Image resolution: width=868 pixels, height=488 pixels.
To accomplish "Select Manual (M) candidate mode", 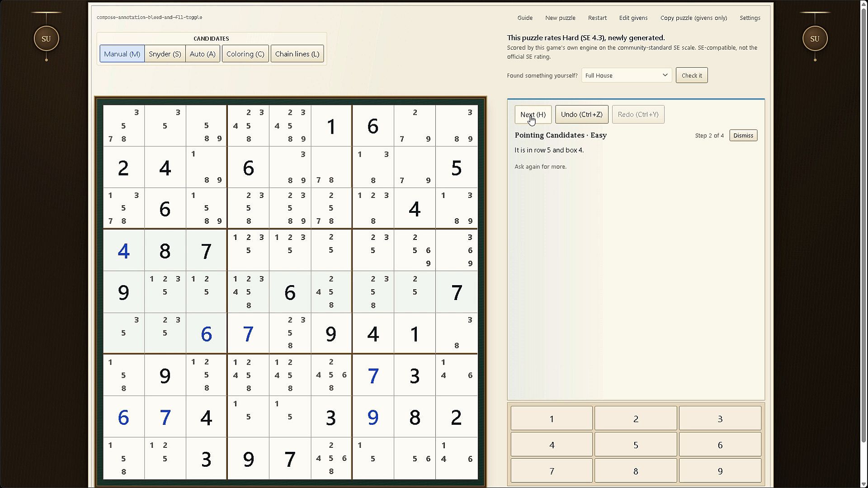I will click(x=122, y=54).
